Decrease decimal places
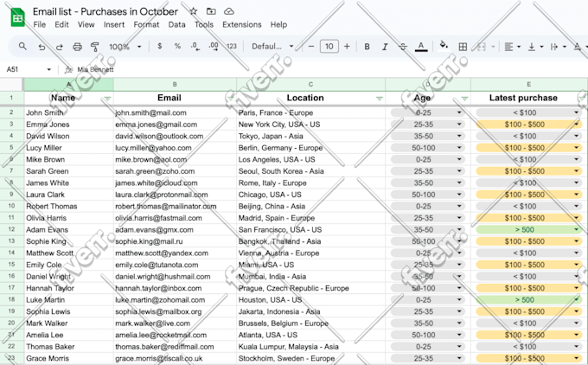Image resolution: width=588 pixels, height=365 pixels. 195,46
